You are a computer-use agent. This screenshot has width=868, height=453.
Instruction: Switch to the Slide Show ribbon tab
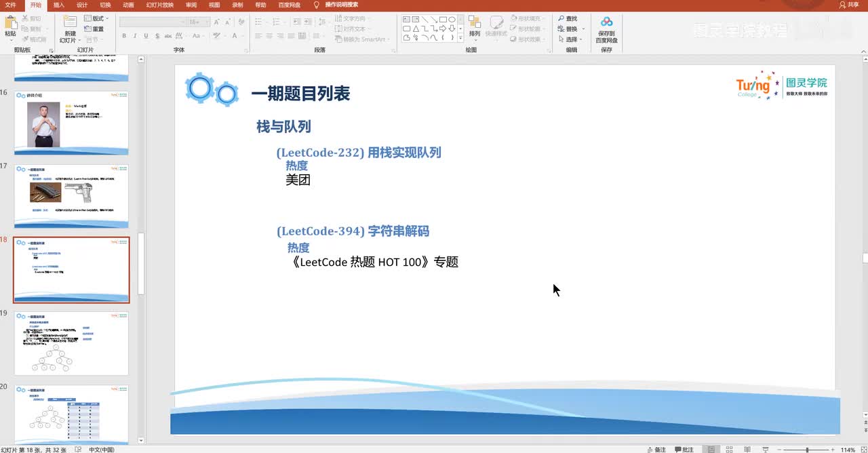point(160,5)
